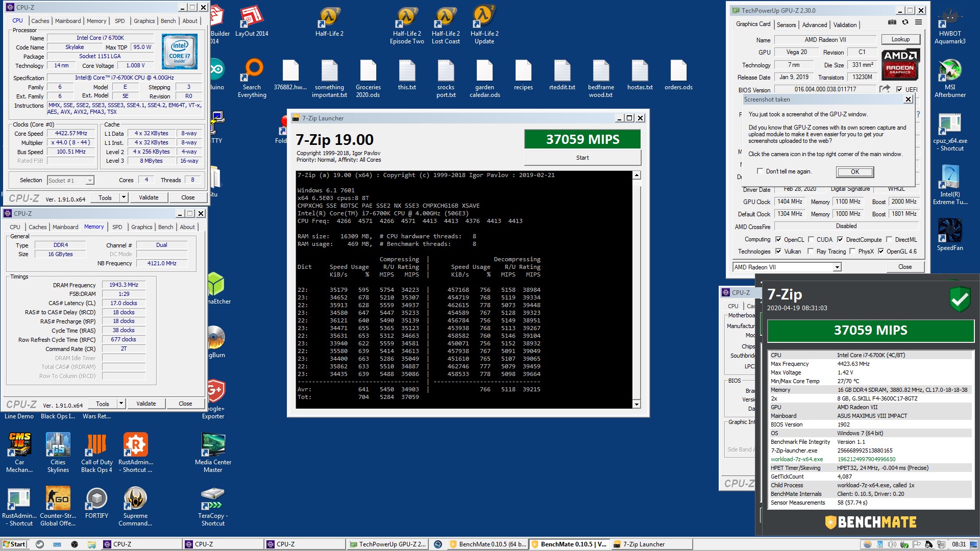Open Half-Life 2 Update shortcut
Image resolution: width=980 pixels, height=551 pixels.
point(484,25)
